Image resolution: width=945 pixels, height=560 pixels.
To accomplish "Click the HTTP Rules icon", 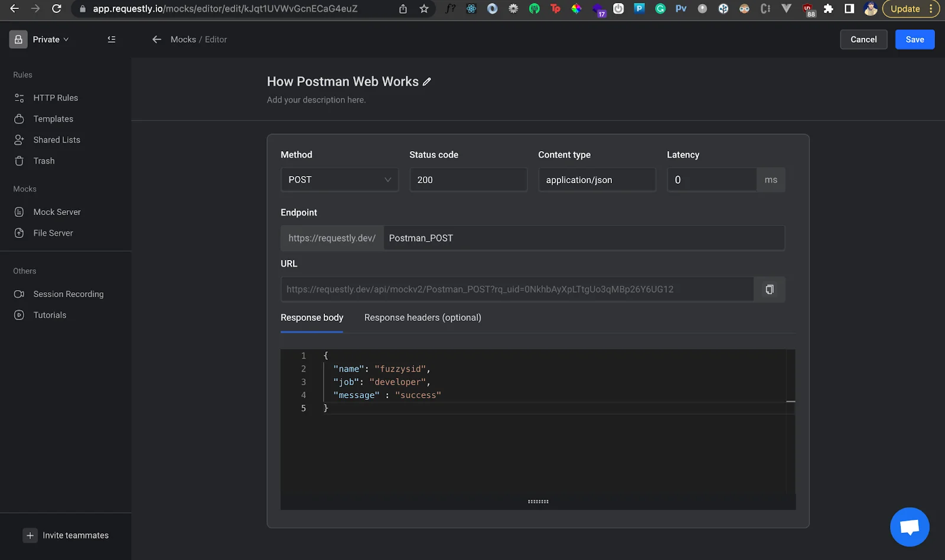I will (19, 98).
